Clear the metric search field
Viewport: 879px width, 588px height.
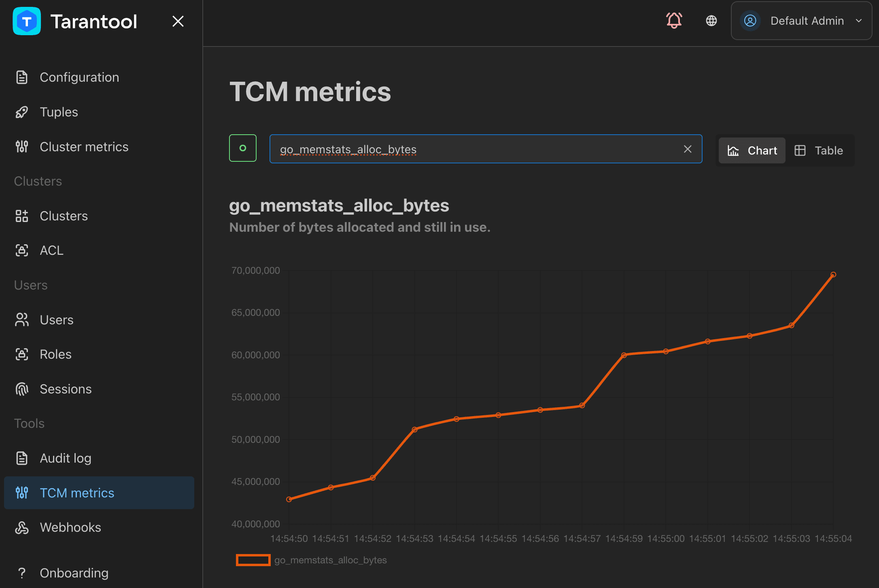(x=688, y=149)
